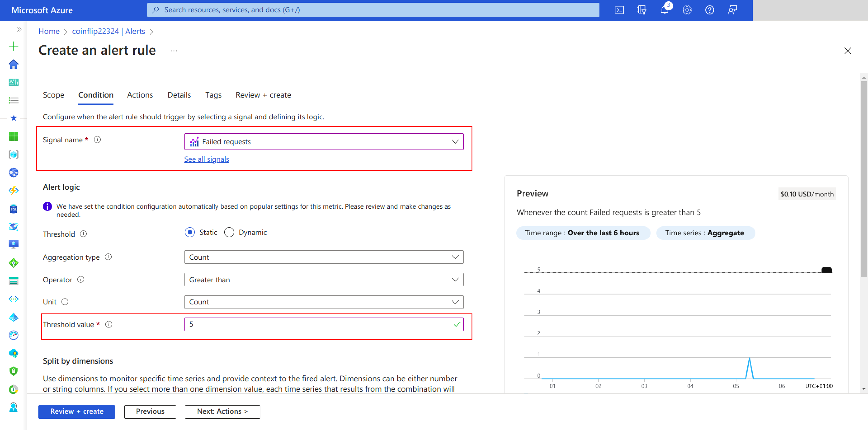Click the See all signals link
The height and width of the screenshot is (430, 868).
click(207, 159)
